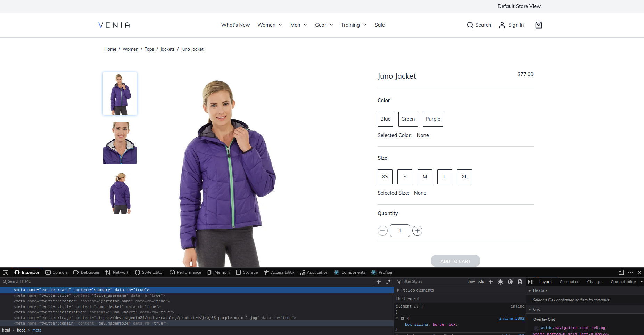Collapse the three-pane sidebar toggle icon
Screen dimensions: 644x335
tap(531, 282)
